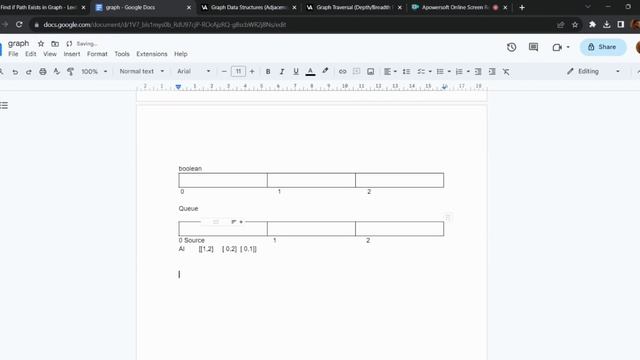Open a new browser tab
This screenshot has width=640, height=360.
click(522, 7)
